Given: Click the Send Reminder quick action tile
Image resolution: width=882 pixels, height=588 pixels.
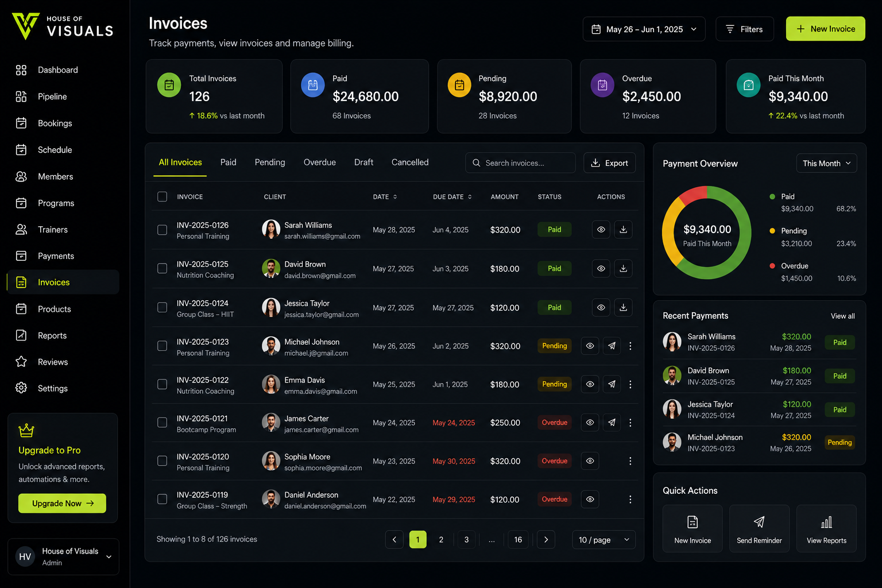Looking at the screenshot, I should [x=759, y=529].
